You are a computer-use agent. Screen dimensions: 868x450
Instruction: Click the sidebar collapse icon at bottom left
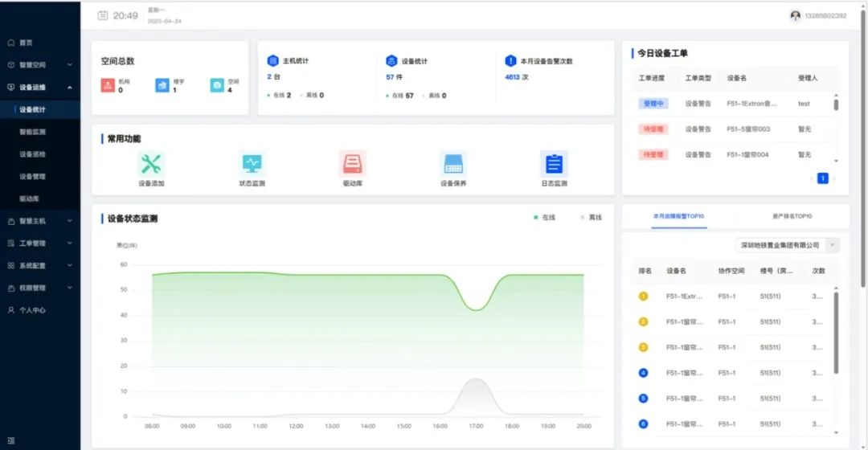click(x=11, y=440)
